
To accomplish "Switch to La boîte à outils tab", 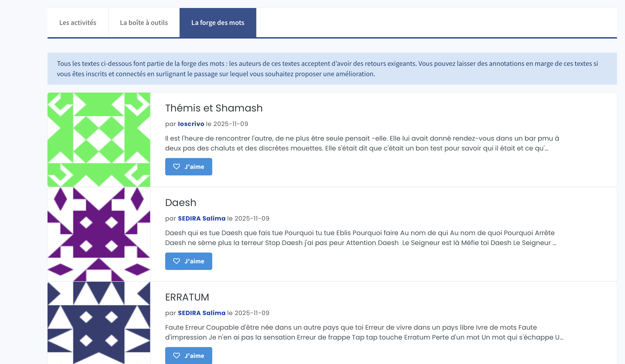I will 144,23.
